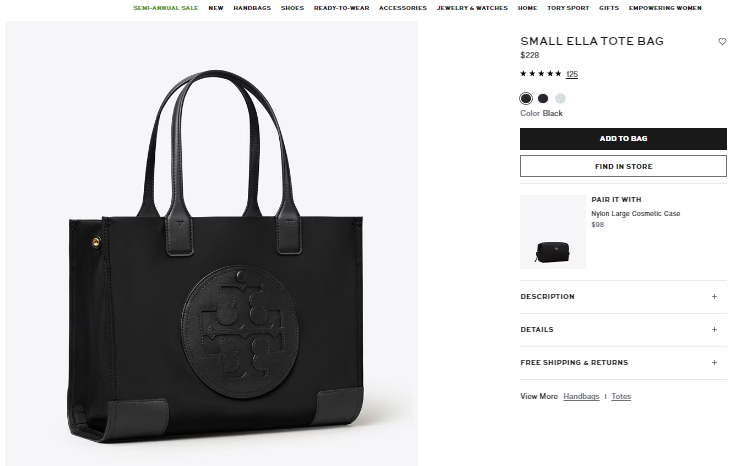The height and width of the screenshot is (466, 734).
Task: Follow the Totes category link
Action: (x=621, y=396)
